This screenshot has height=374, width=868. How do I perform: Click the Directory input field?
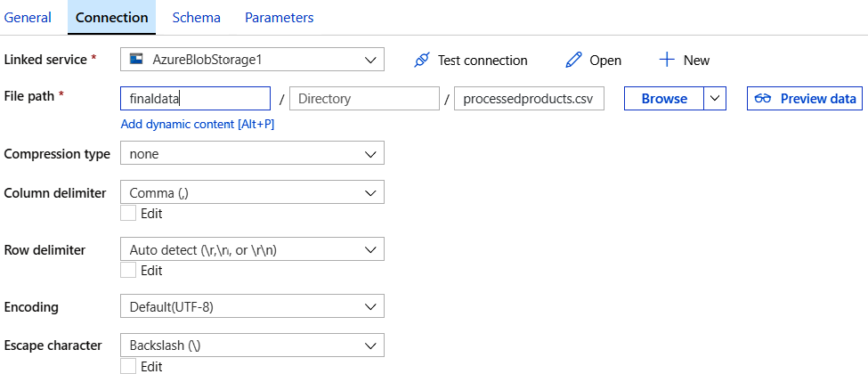coord(364,98)
